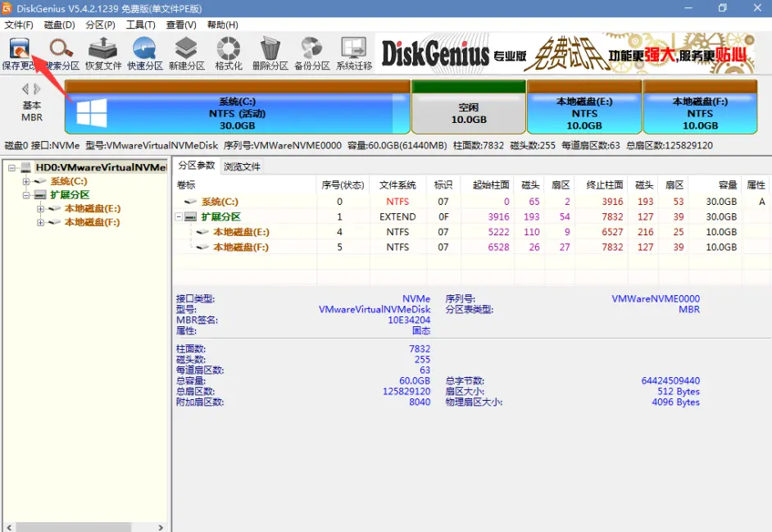This screenshot has height=532, width=772.
Task: Click left arrow of tree horizontal scrollbar
Action: (8, 527)
